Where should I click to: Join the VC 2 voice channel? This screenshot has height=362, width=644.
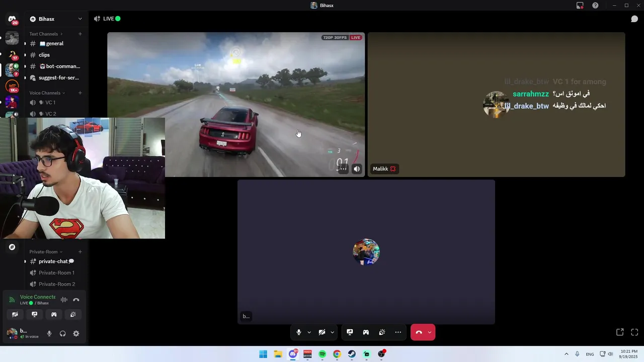click(x=55, y=114)
